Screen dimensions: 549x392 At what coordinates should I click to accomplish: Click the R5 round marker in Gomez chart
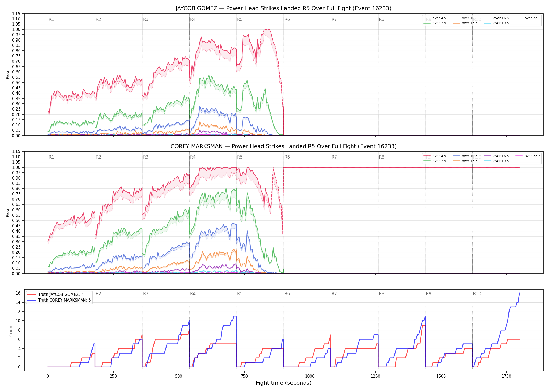[240, 19]
